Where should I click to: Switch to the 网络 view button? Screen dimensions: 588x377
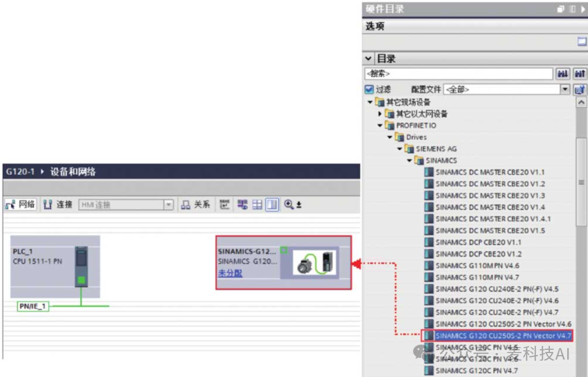21,204
